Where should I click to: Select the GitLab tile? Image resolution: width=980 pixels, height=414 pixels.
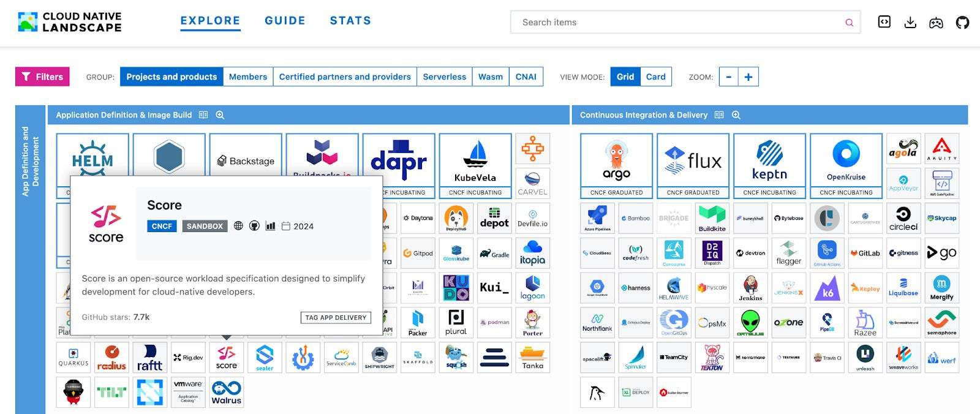tap(865, 253)
